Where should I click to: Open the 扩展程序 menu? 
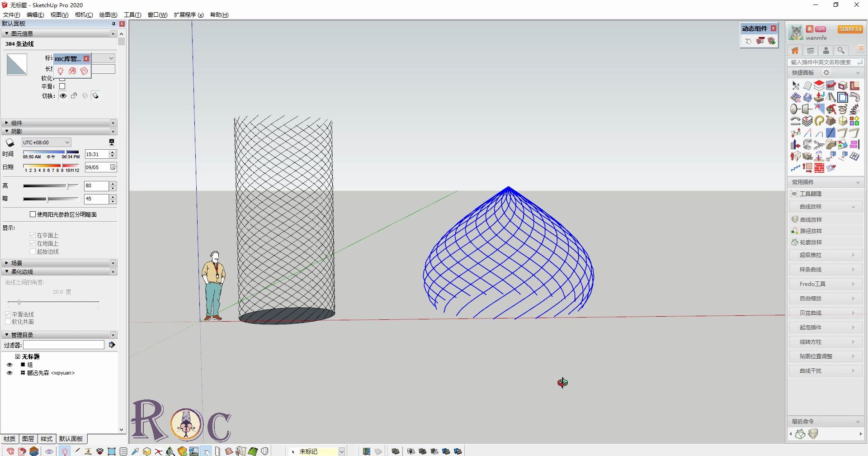[x=189, y=14]
